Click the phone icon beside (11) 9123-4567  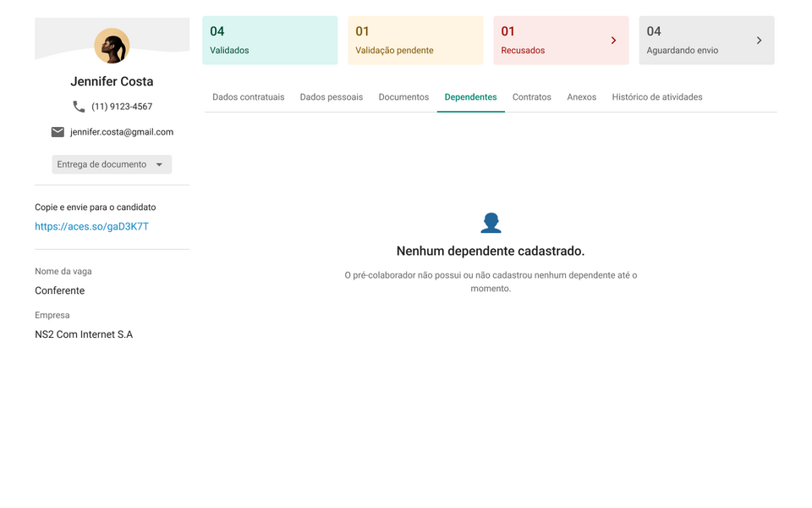pos(79,107)
